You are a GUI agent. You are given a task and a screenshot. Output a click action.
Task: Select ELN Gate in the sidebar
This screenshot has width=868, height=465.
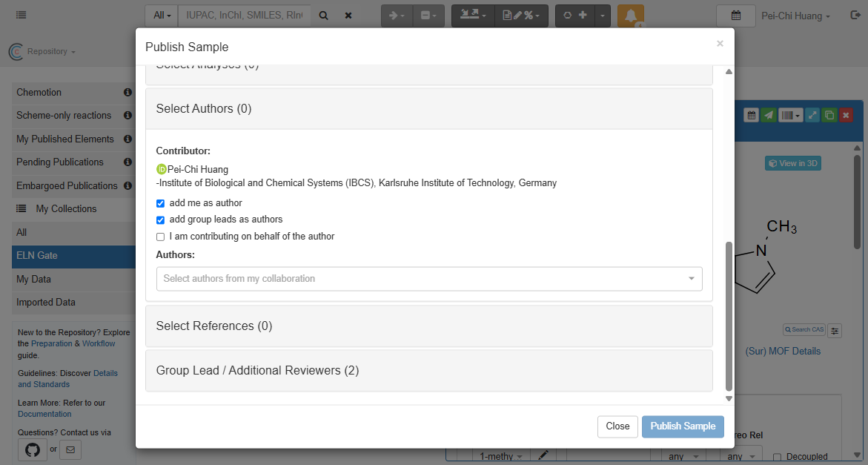tap(37, 256)
